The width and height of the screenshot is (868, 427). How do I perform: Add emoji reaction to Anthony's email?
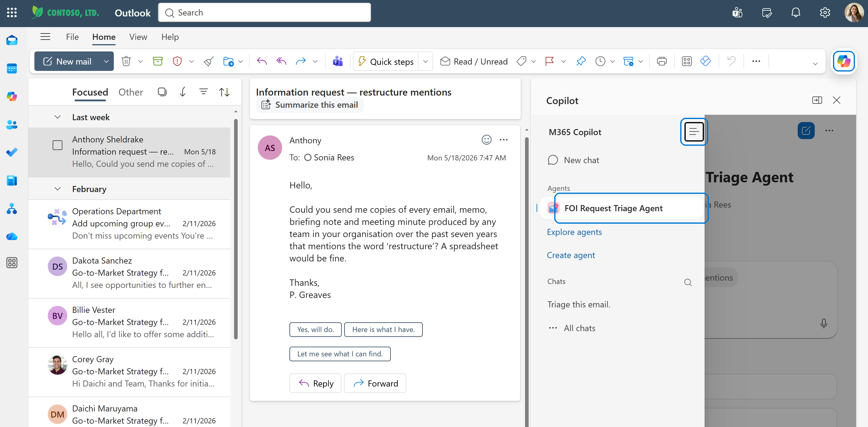pyautogui.click(x=486, y=140)
